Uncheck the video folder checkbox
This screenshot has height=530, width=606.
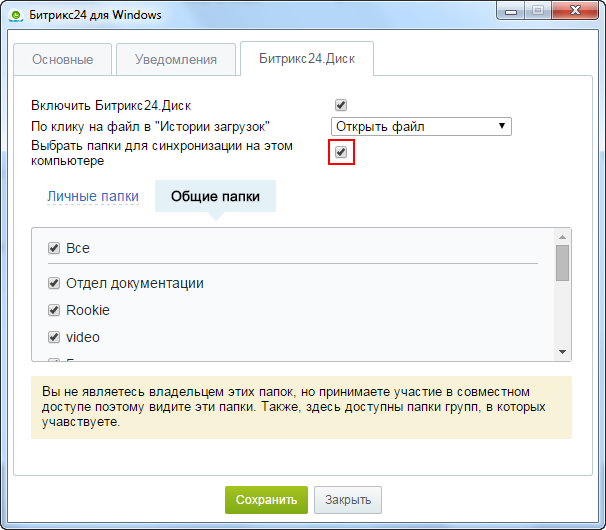click(x=54, y=337)
